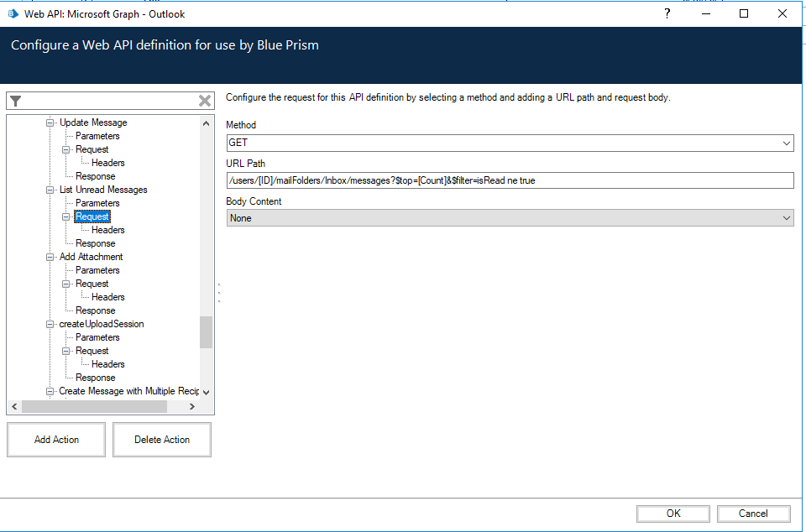806x532 pixels.
Task: Click tree vertical scrollbar down arrow
Action: click(x=207, y=393)
